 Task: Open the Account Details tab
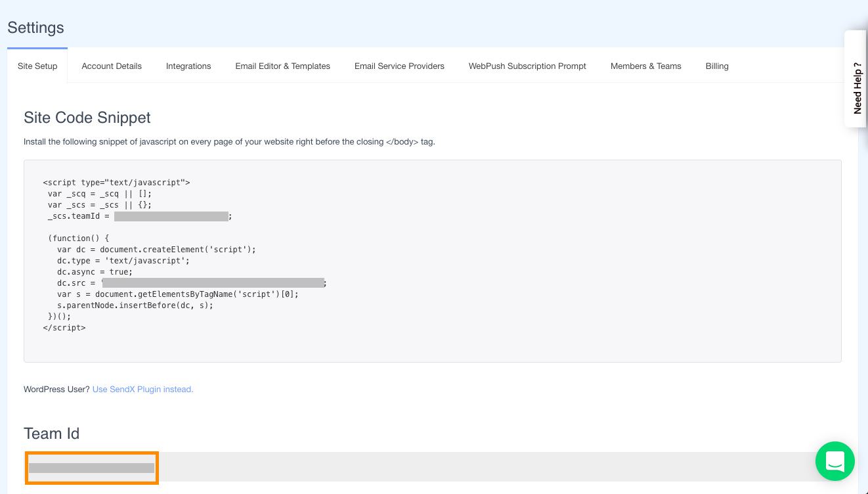112,66
